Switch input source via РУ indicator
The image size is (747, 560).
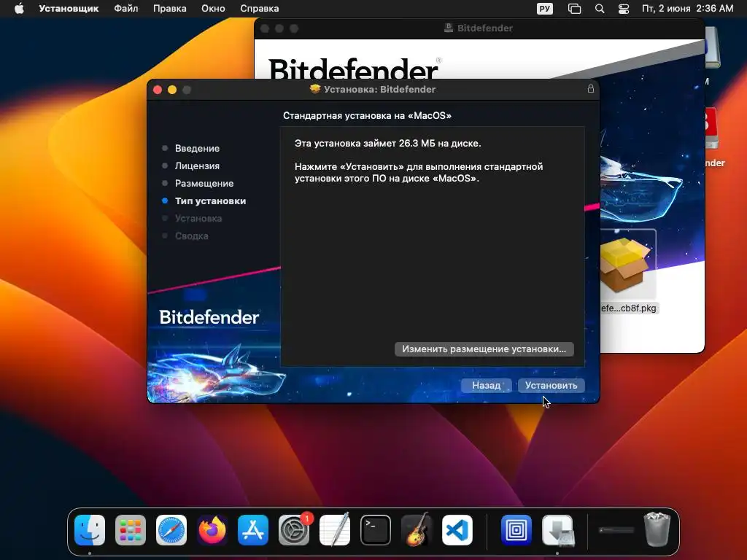[544, 9]
